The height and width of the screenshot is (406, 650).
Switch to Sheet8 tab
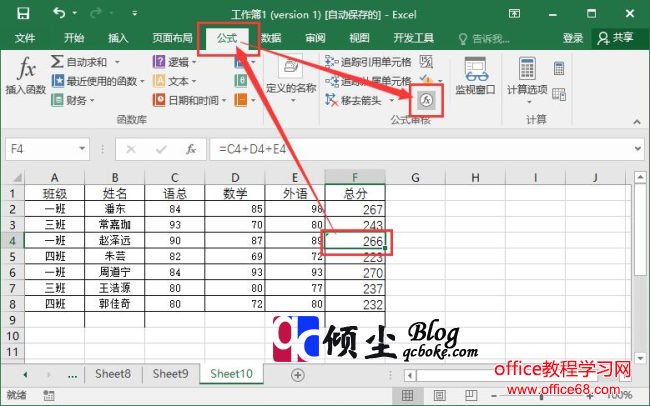113,374
